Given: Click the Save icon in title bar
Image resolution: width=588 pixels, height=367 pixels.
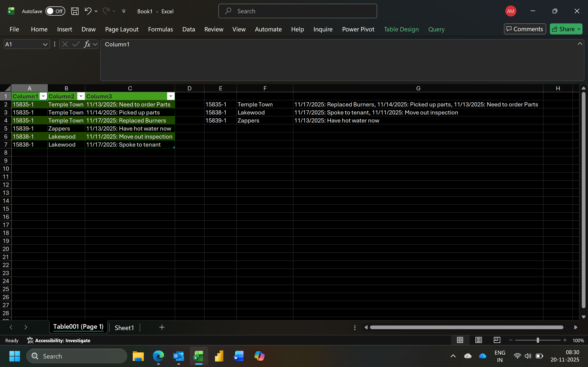Looking at the screenshot, I should point(75,11).
